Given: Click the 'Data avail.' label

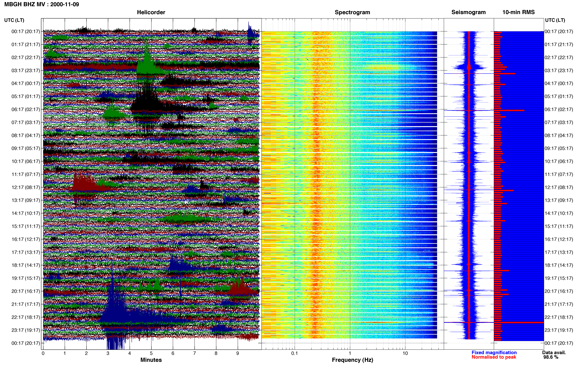Looking at the screenshot, I should 554,353.
